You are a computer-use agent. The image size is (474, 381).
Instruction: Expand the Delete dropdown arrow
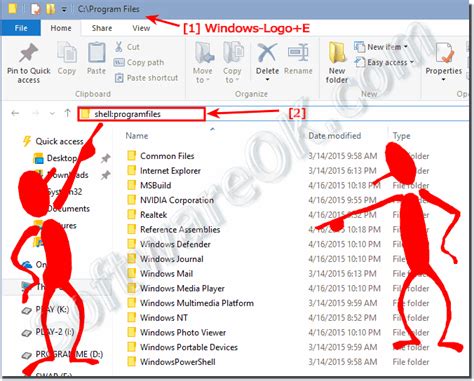267,80
